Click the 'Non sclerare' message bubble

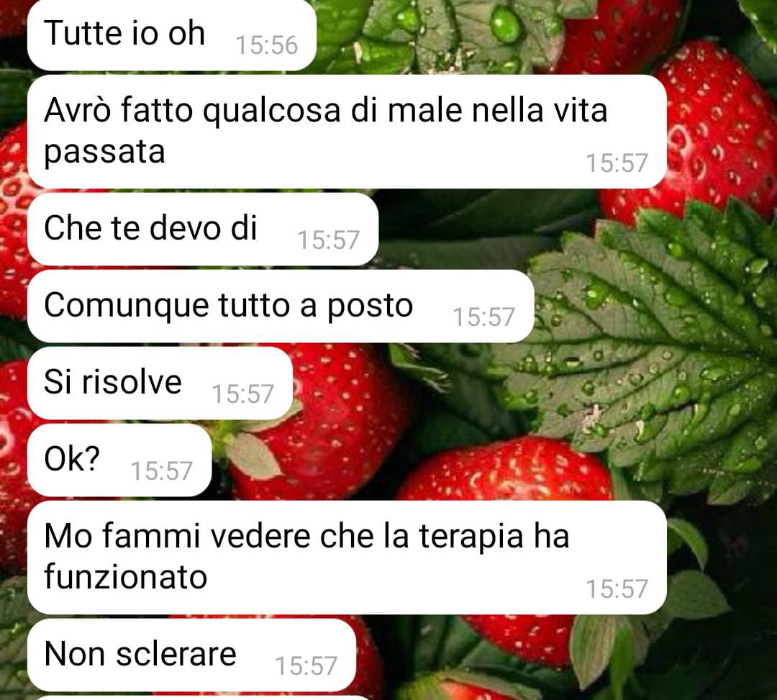[191, 655]
